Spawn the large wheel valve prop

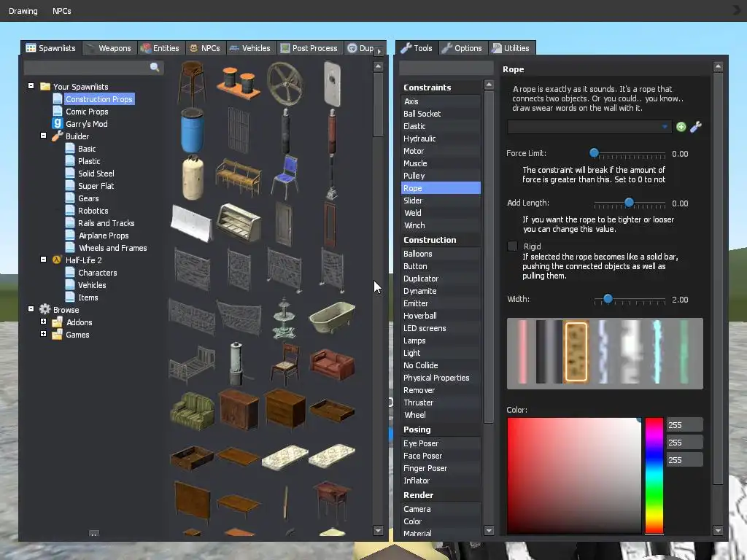(x=285, y=84)
